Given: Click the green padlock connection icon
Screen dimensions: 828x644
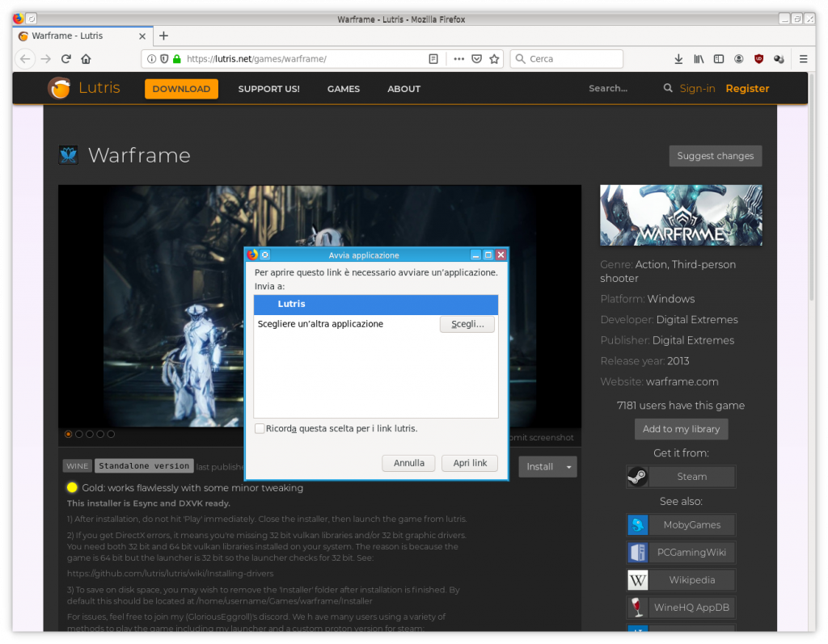Looking at the screenshot, I should pyautogui.click(x=177, y=59).
